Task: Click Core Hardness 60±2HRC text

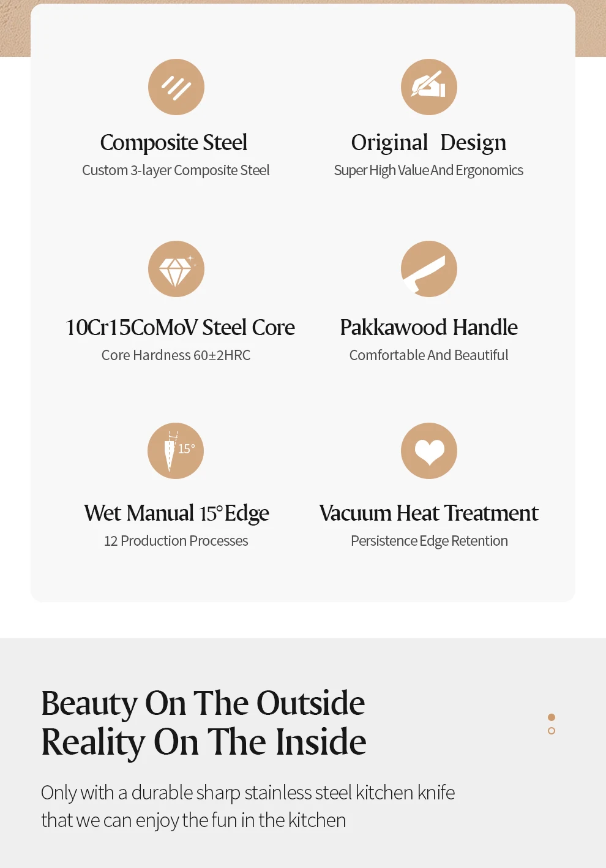Action: (176, 355)
